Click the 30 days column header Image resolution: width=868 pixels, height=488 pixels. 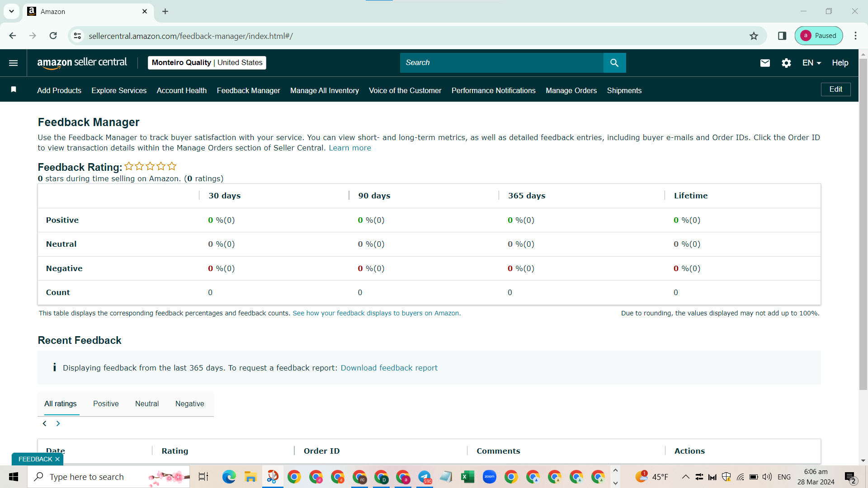click(x=224, y=196)
